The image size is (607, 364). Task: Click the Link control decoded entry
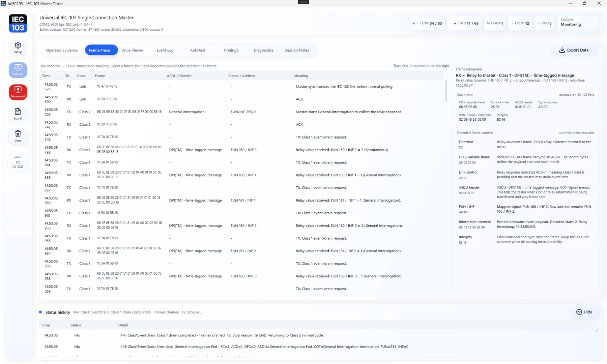(525, 175)
